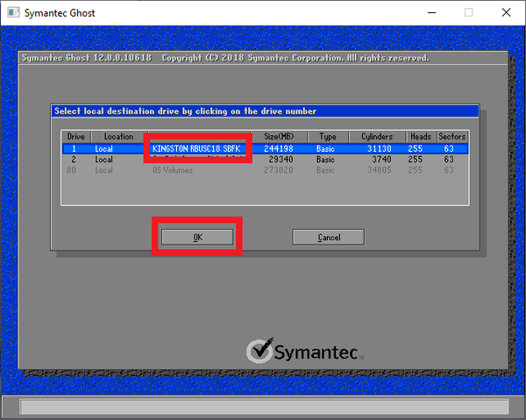Click the Location column header

pos(118,137)
